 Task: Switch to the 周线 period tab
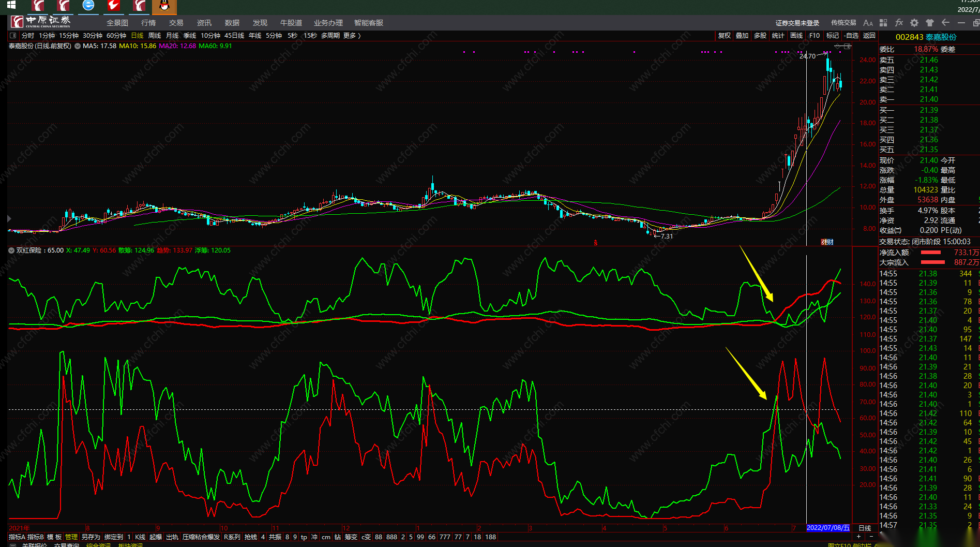[x=155, y=36]
